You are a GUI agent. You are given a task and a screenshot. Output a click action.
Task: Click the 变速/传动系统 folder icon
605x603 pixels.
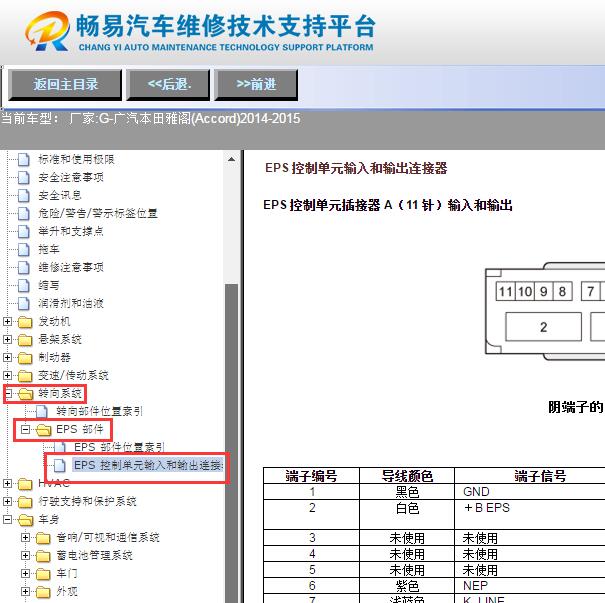[25, 375]
